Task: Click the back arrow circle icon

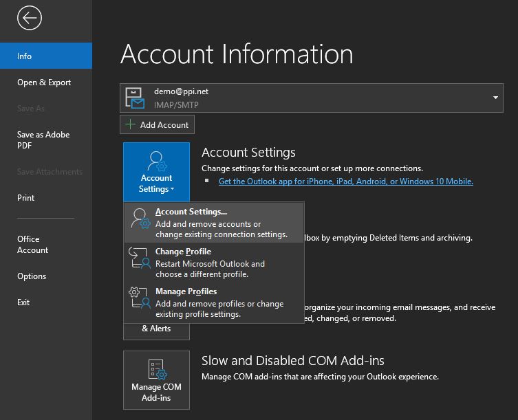Action: [30, 18]
